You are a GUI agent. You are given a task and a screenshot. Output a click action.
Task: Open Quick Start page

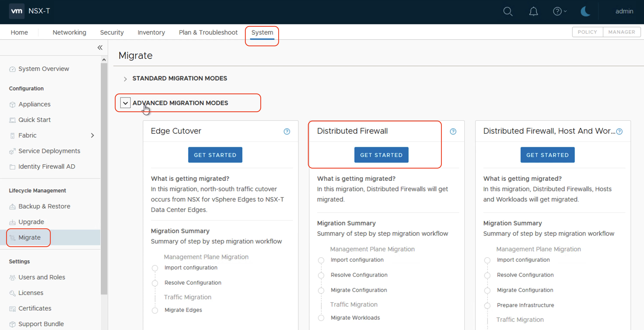click(34, 120)
